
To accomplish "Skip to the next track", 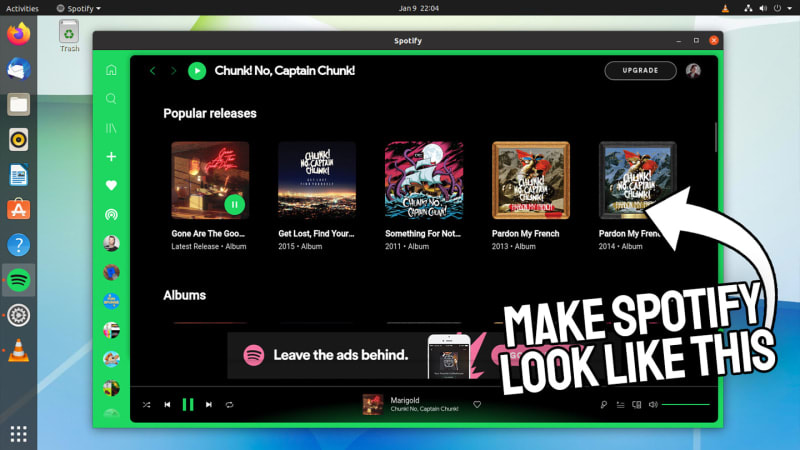I will [x=209, y=405].
